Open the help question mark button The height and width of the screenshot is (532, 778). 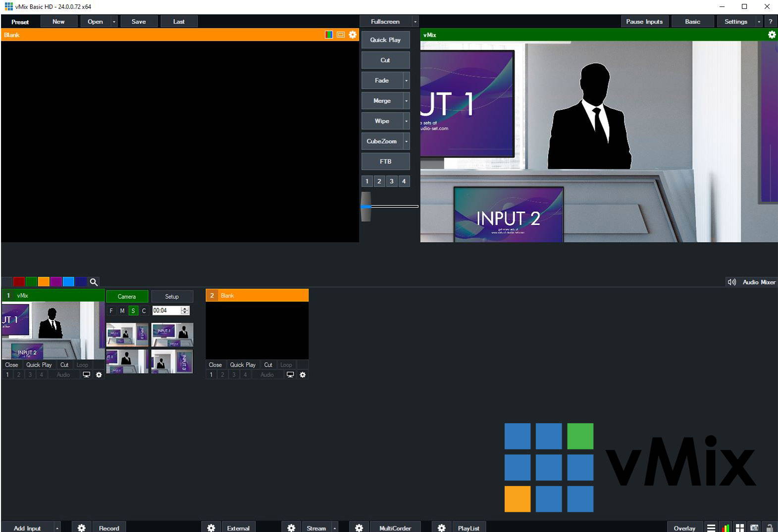[x=771, y=21]
